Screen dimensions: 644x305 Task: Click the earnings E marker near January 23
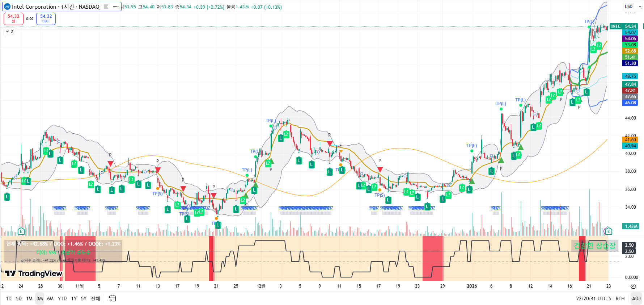[x=609, y=231]
